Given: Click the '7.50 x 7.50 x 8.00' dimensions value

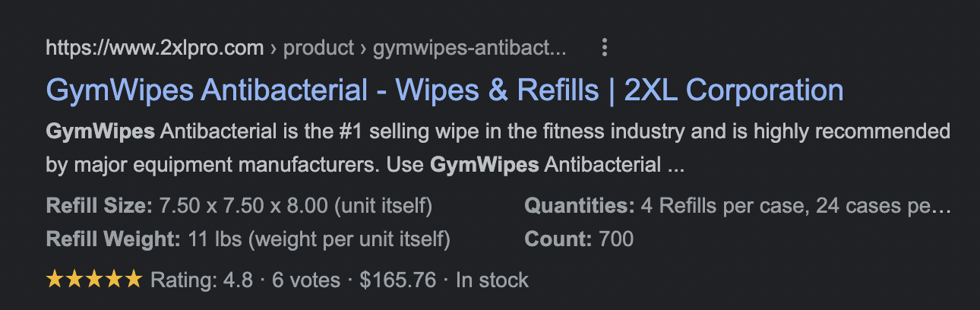Looking at the screenshot, I should tap(245, 206).
